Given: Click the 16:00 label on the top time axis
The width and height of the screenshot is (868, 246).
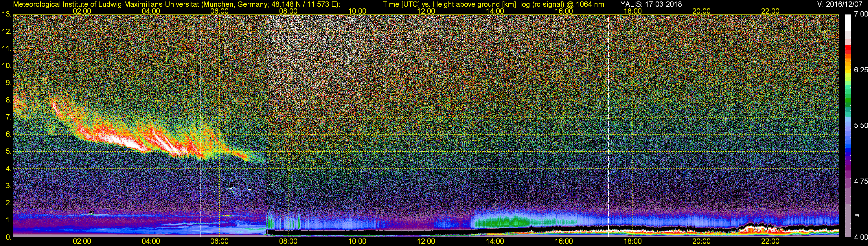Looking at the screenshot, I should 564,11.
